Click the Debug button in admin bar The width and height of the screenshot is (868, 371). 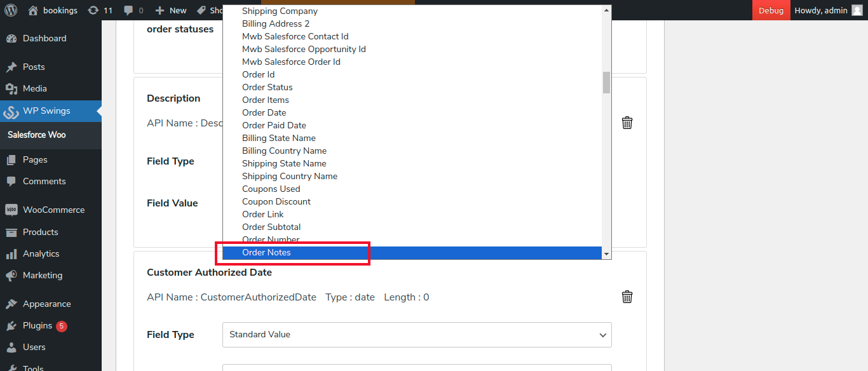click(771, 10)
